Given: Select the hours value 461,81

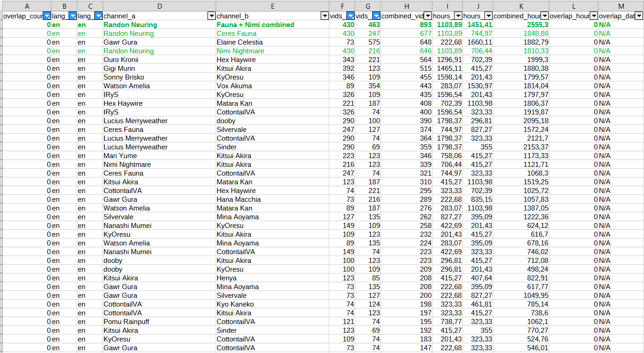Looking at the screenshot, I should point(478,304).
